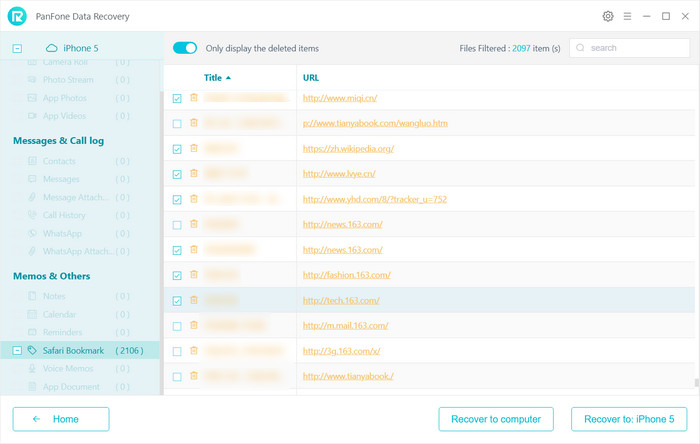Screen dimensions: 700x444
Task: Click Recover to: iPhone 5 button
Action: (629, 419)
